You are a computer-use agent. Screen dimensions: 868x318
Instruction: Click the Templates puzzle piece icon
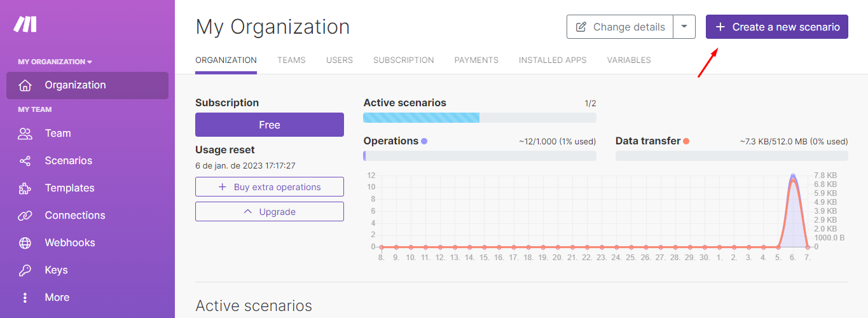(25, 188)
